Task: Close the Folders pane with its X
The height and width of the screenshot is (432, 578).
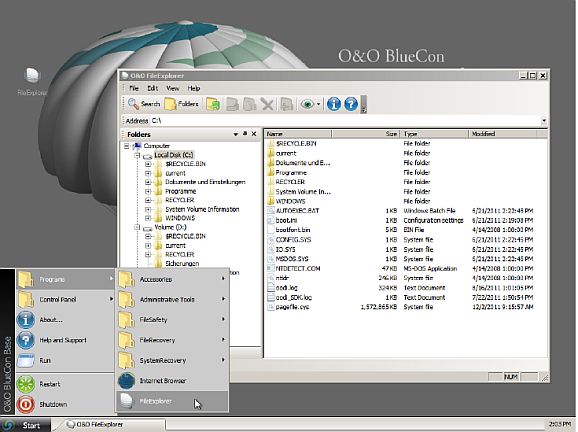Action: 254,134
